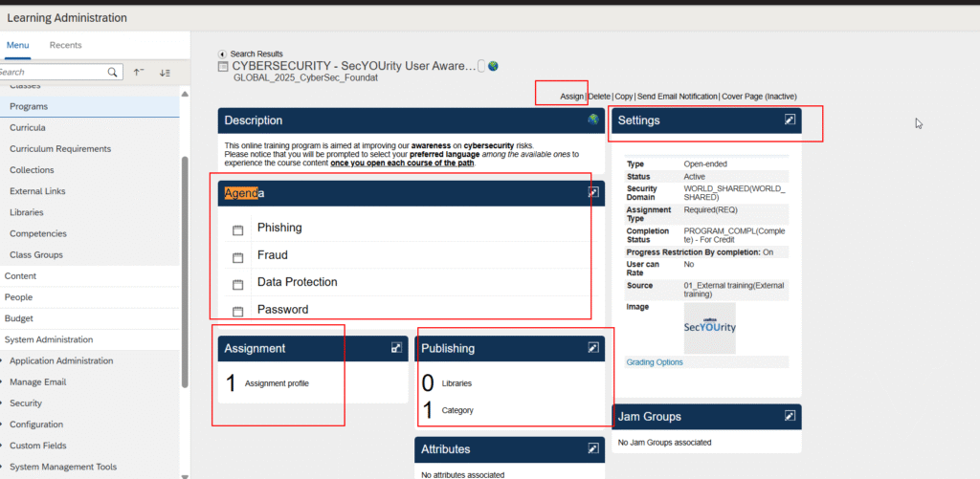Click the SecYOUrity program image thumbnail
Screen dimensions: 980x479
(x=709, y=327)
